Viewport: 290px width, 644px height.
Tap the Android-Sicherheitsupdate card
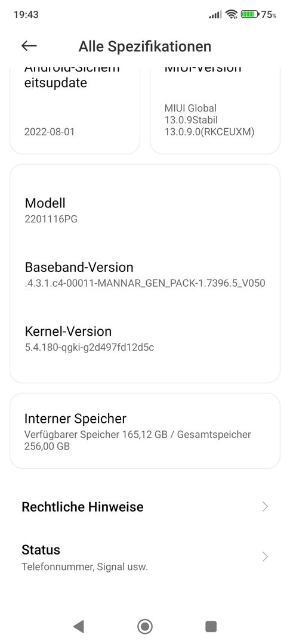pyautogui.click(x=75, y=110)
